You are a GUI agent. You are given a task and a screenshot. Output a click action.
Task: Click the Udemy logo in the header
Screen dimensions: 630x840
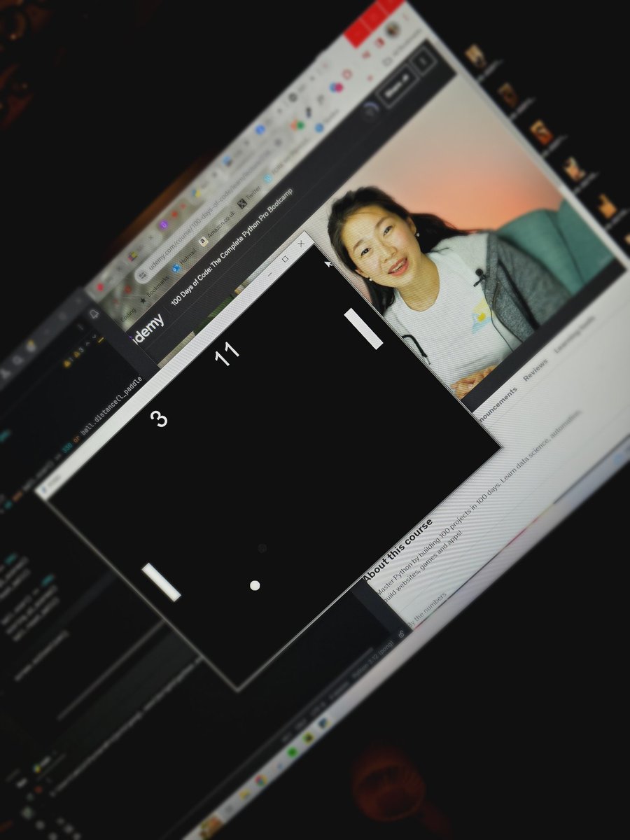[x=148, y=328]
